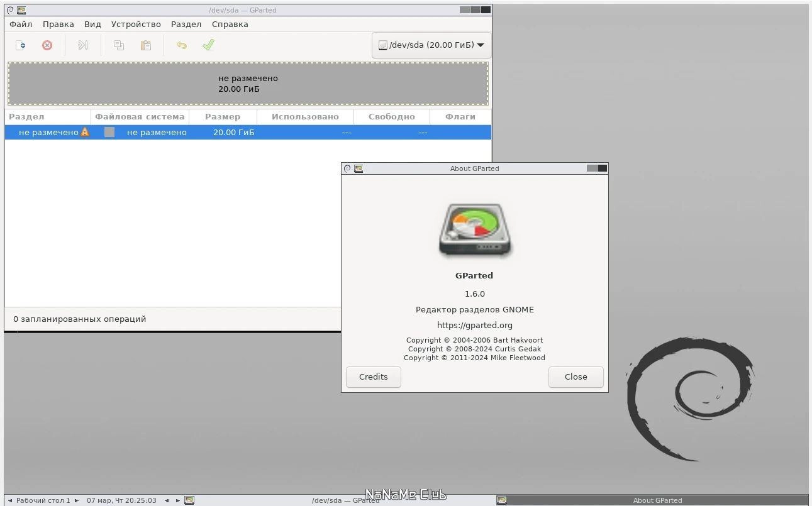The height and width of the screenshot is (506, 812).
Task: Click the Debian swirl icon in GParted titlebar
Action: pos(10,10)
